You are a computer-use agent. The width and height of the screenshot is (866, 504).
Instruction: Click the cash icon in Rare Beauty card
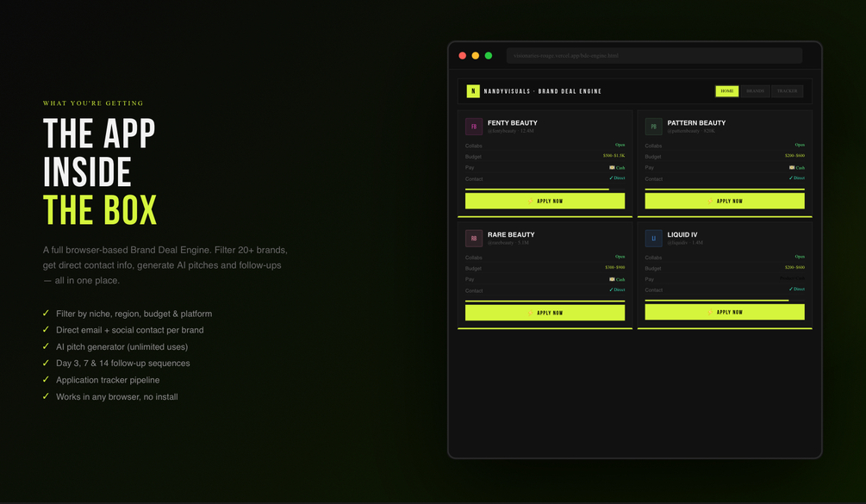pos(612,279)
